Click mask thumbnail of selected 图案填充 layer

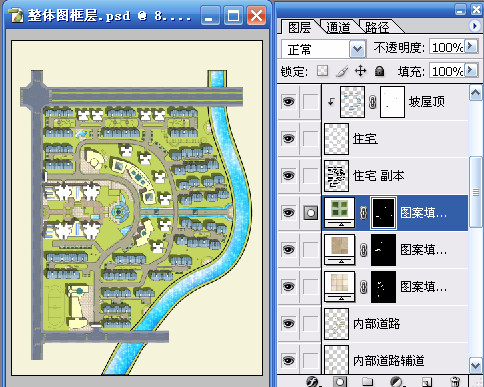384,213
